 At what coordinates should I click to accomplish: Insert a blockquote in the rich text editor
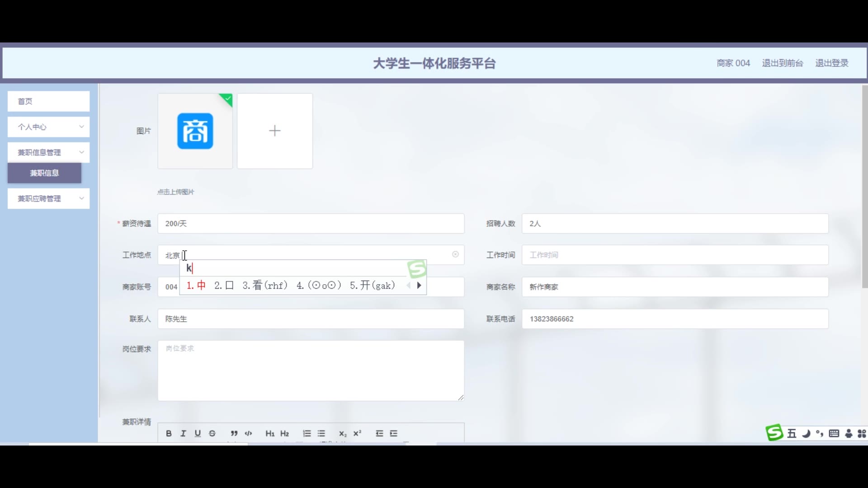coord(234,433)
